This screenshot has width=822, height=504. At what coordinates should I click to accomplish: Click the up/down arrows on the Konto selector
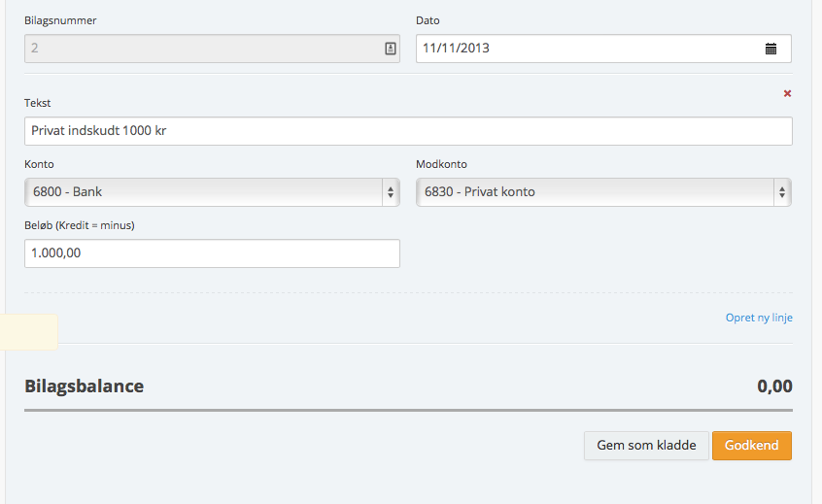pos(391,192)
